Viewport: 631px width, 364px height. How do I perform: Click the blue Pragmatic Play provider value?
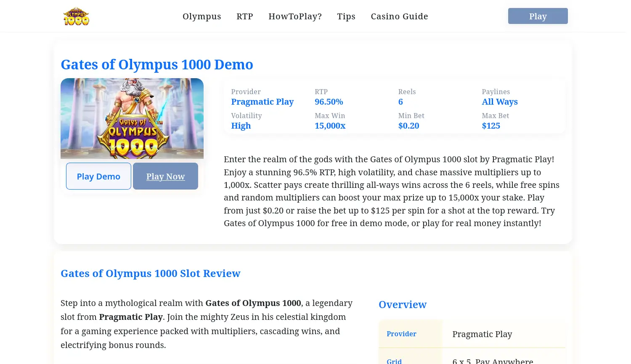262,102
